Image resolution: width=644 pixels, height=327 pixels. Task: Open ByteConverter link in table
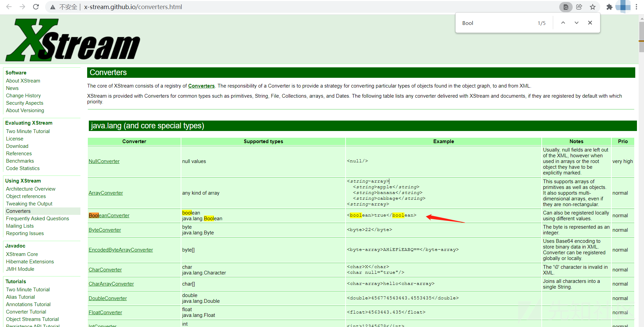[105, 230]
